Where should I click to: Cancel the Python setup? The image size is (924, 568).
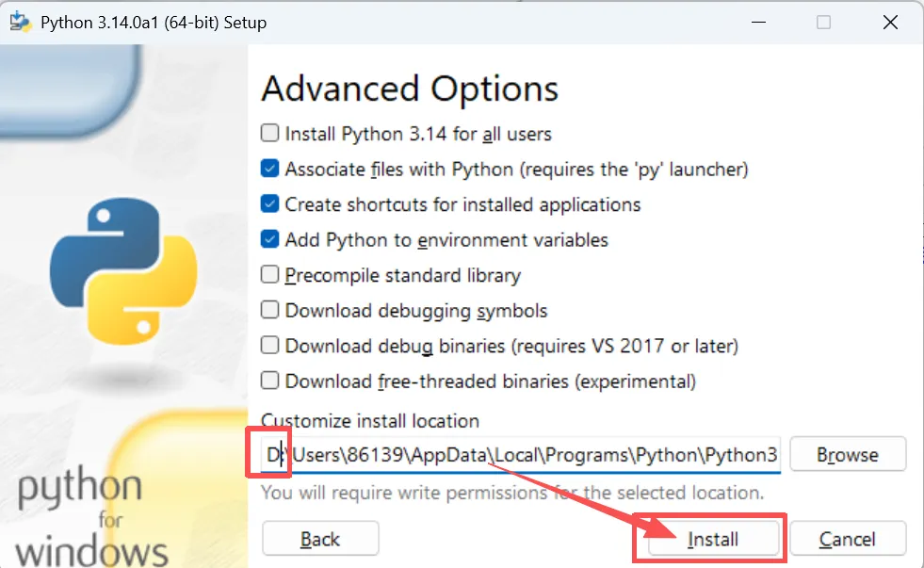point(848,539)
